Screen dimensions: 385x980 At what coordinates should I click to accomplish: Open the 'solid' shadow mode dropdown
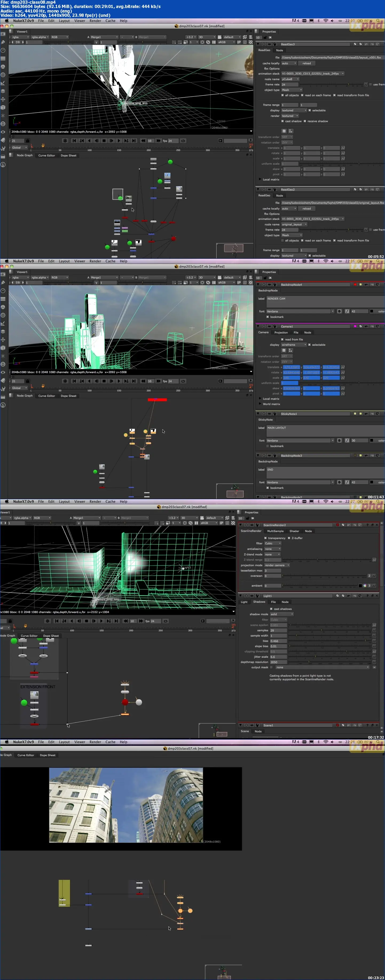point(282,614)
